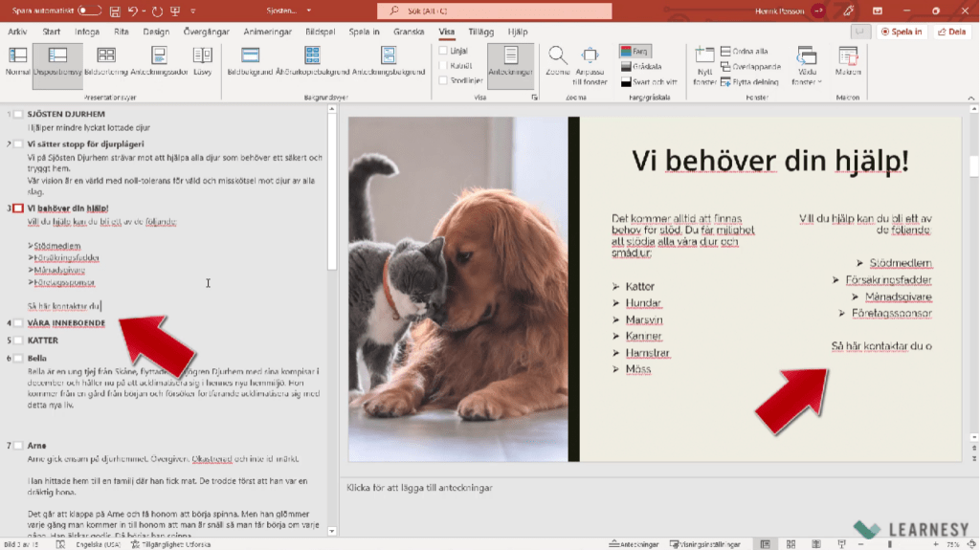Viewport: 980px width, 550px height.
Task: Enable the Stödlinjer checkbox
Action: tap(443, 80)
